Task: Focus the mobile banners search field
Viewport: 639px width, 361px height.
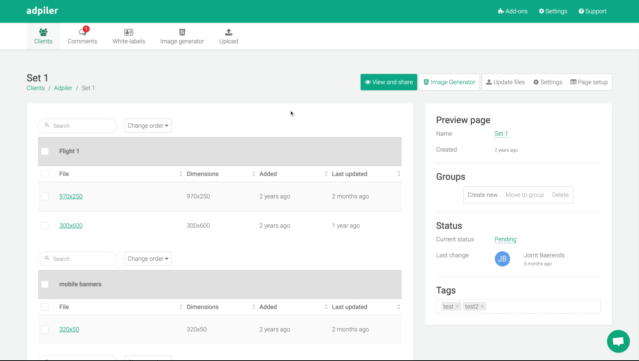Action: [77, 259]
